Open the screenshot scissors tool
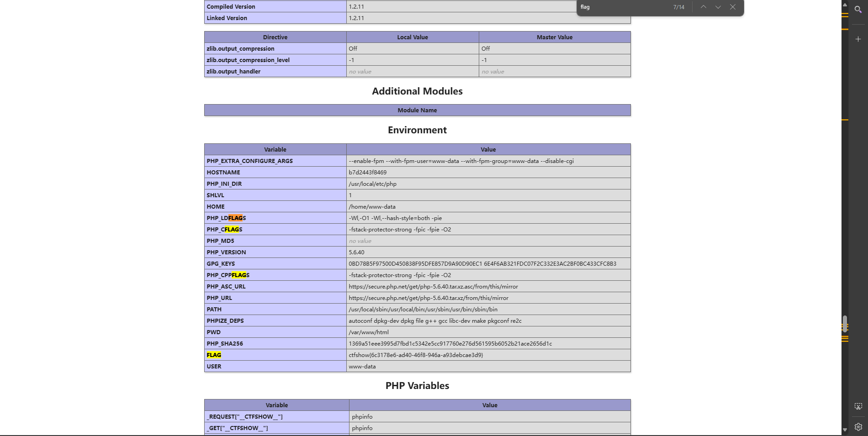This screenshot has height=436, width=868. [858, 406]
